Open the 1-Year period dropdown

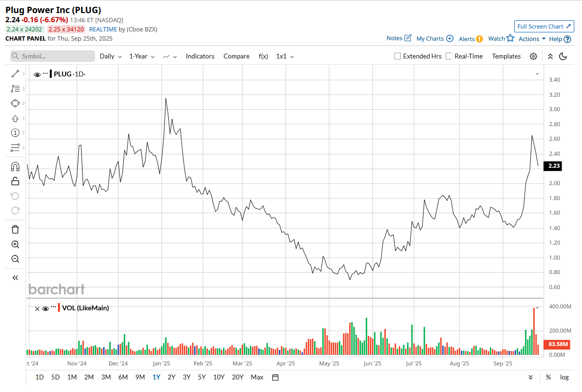[142, 57]
